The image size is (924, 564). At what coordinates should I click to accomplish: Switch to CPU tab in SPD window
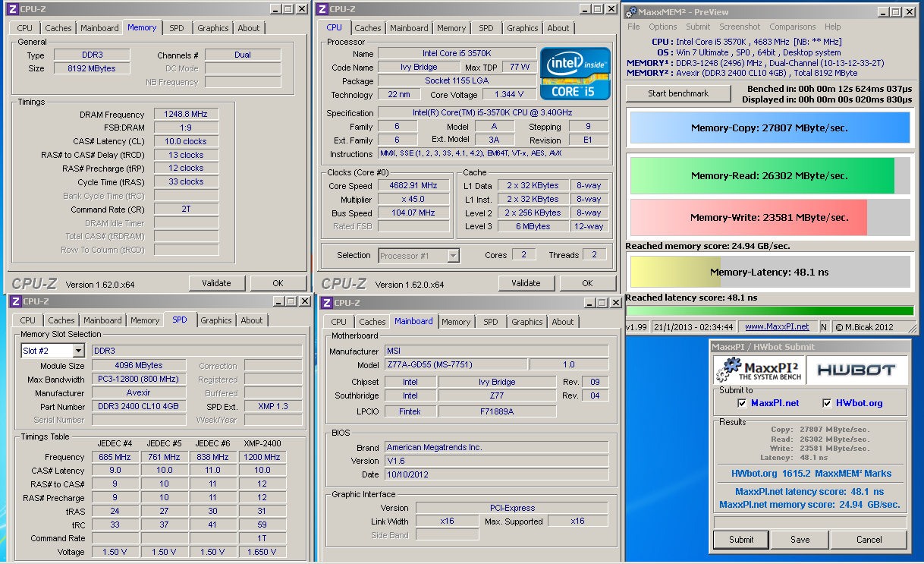pyautogui.click(x=28, y=320)
